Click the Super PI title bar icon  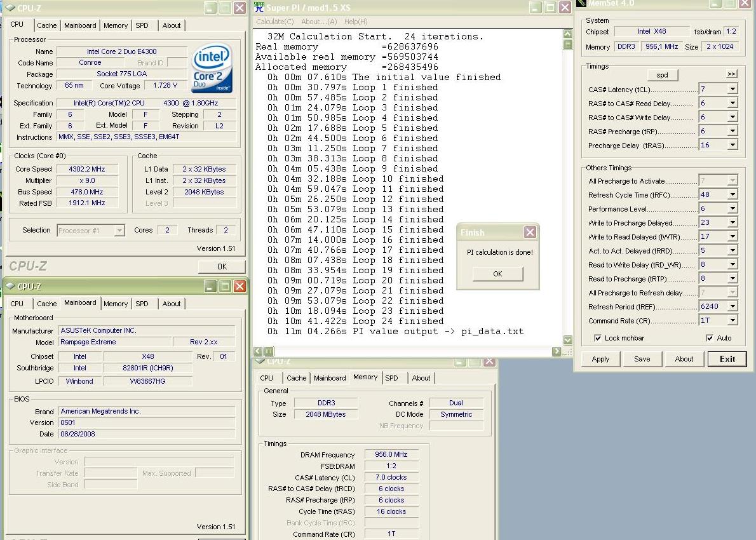[x=259, y=7]
